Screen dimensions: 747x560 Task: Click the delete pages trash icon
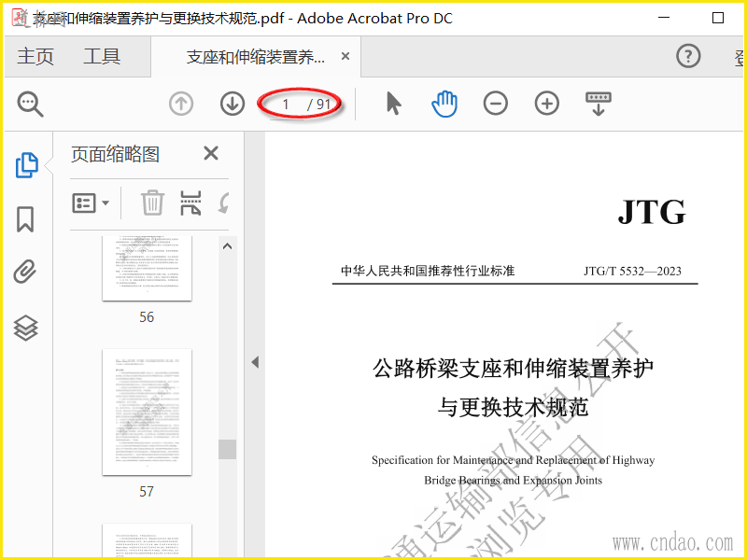(x=152, y=203)
